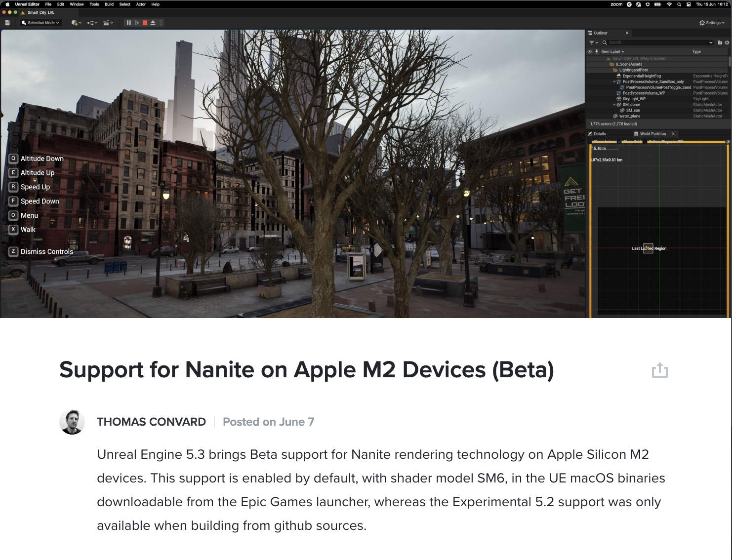The width and height of the screenshot is (732, 560).
Task: Open Spotlight search in menu bar
Action: click(679, 4)
